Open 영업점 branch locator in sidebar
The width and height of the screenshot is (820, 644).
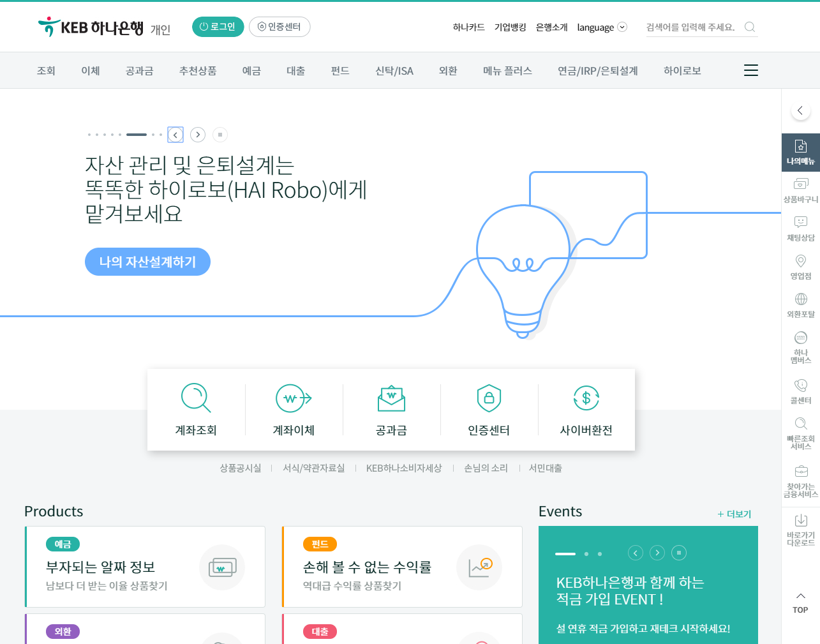[800, 267]
